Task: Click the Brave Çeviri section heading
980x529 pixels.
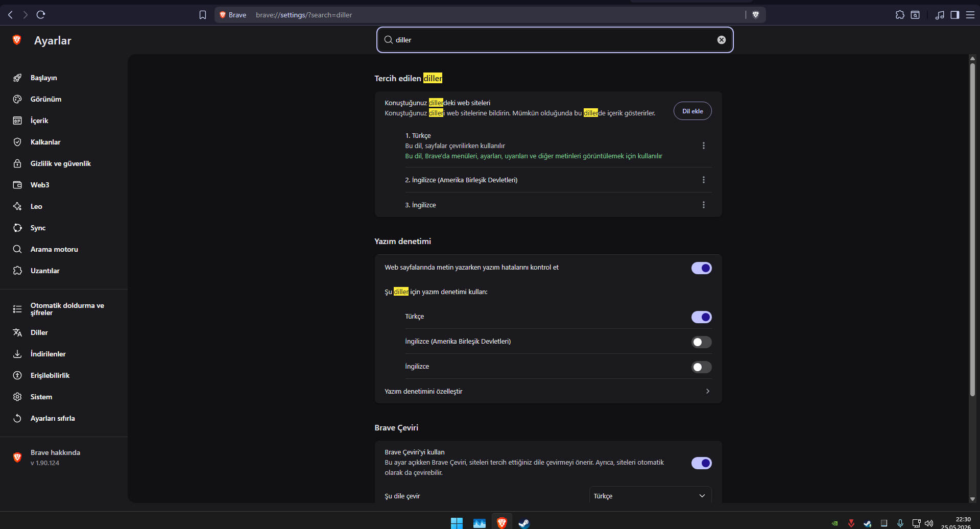Action: coord(396,427)
